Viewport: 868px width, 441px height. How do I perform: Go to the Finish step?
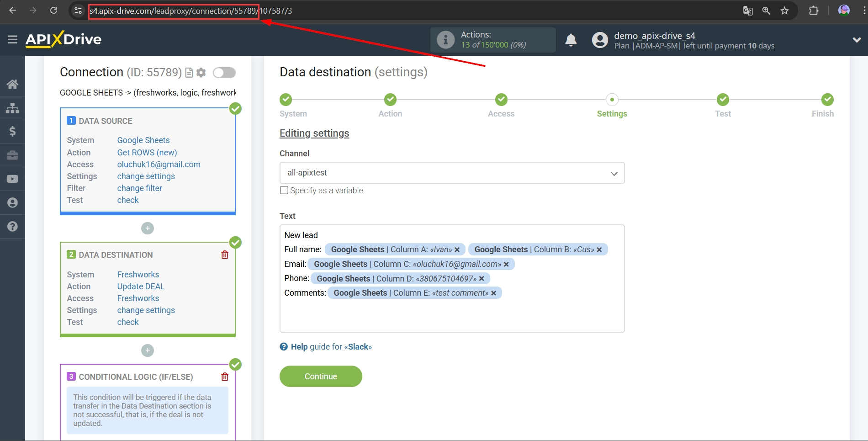[827, 100]
